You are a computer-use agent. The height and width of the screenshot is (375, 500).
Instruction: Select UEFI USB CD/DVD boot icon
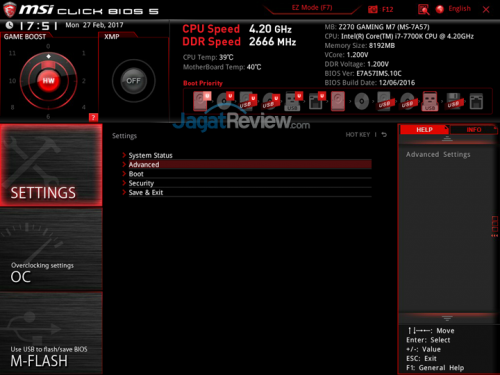coord(270,101)
